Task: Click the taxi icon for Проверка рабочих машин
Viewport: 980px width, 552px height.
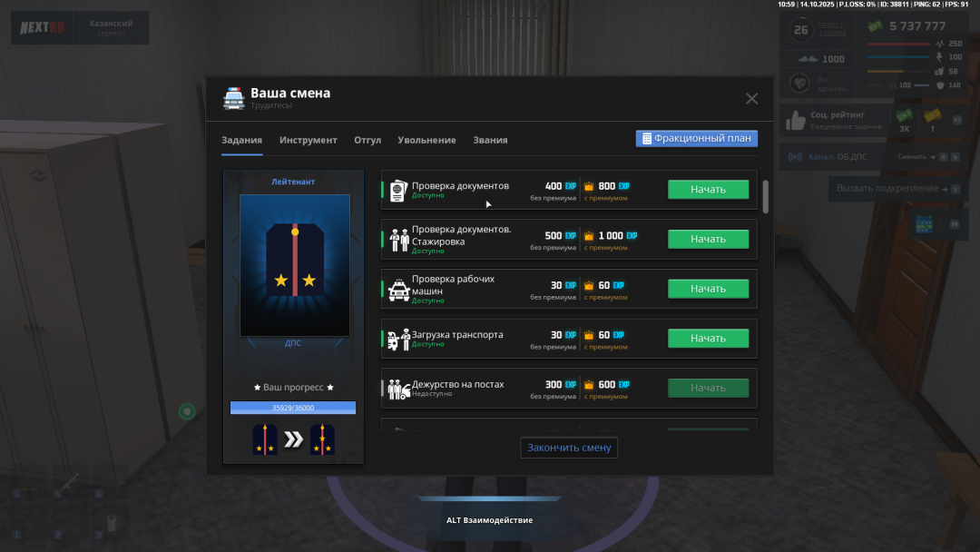Action: pos(398,290)
